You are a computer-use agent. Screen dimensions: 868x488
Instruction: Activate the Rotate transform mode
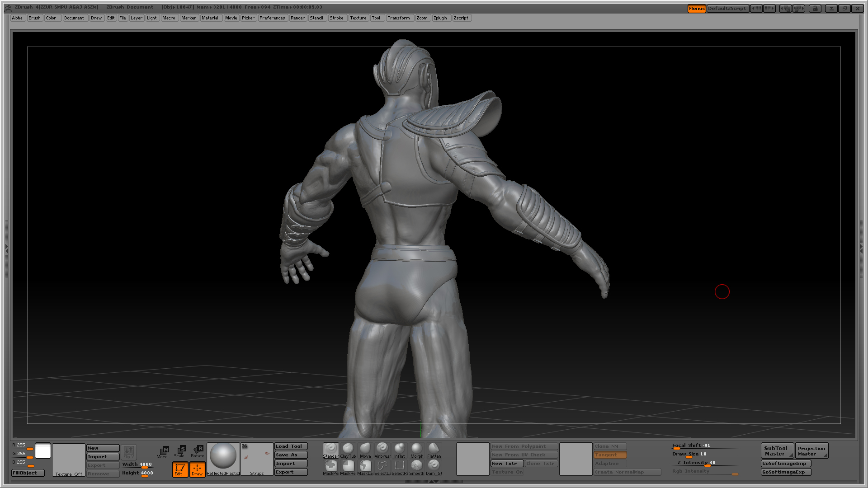198,452
